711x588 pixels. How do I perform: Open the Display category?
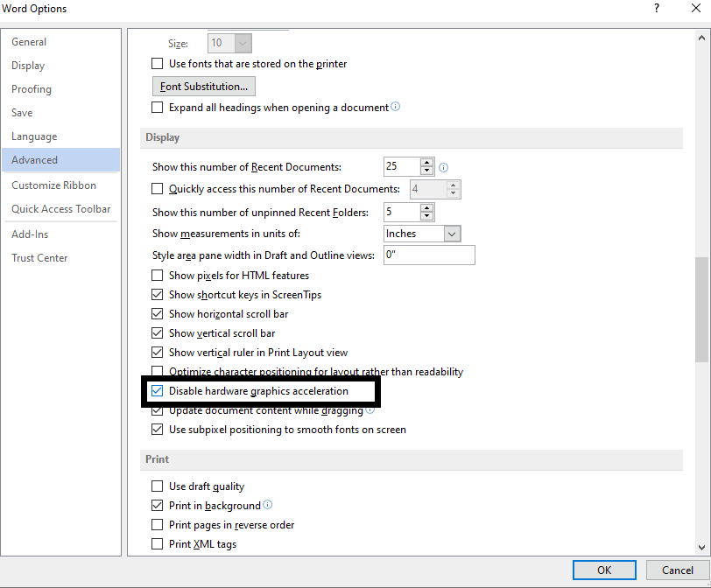(61, 66)
